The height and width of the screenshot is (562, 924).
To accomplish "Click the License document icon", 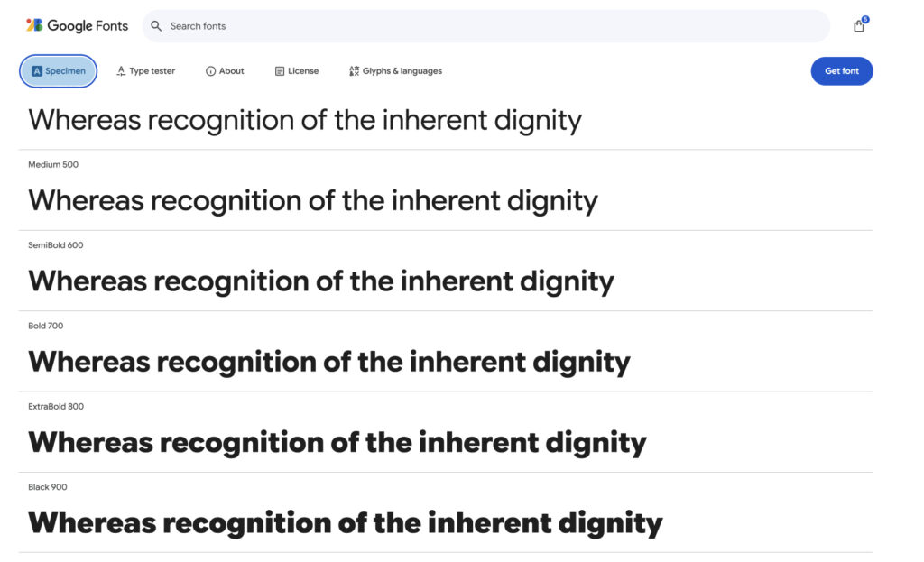I will click(x=280, y=71).
